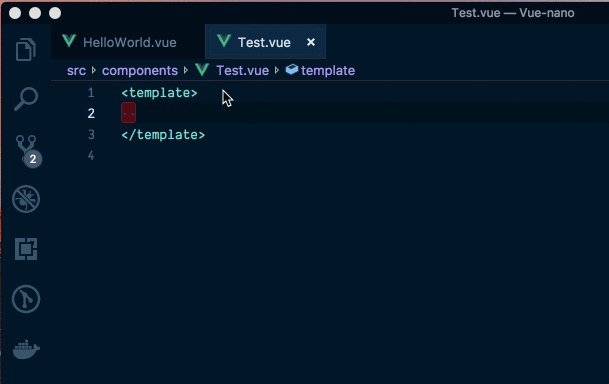The height and width of the screenshot is (384, 609).
Task: Click line number 4 in the gutter
Action: [x=91, y=156]
